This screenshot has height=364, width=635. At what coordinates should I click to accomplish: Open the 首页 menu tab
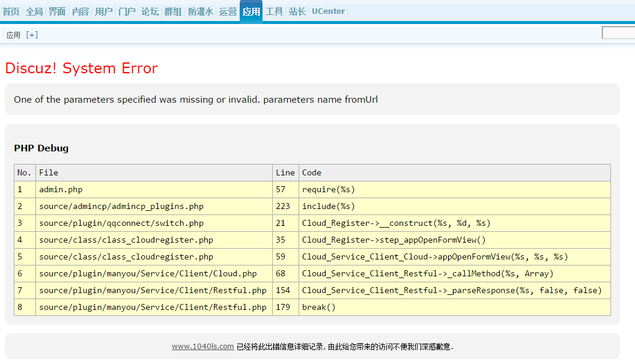click(11, 11)
